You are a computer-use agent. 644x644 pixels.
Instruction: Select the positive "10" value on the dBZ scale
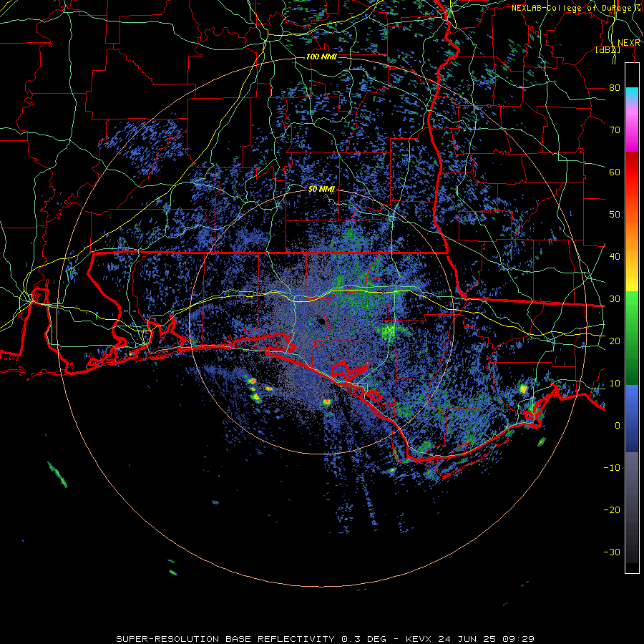(x=615, y=384)
